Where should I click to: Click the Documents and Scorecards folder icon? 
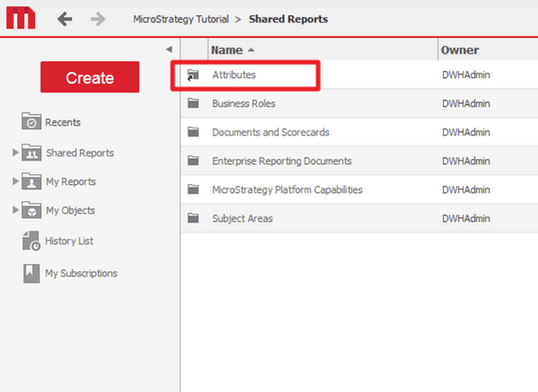point(193,132)
